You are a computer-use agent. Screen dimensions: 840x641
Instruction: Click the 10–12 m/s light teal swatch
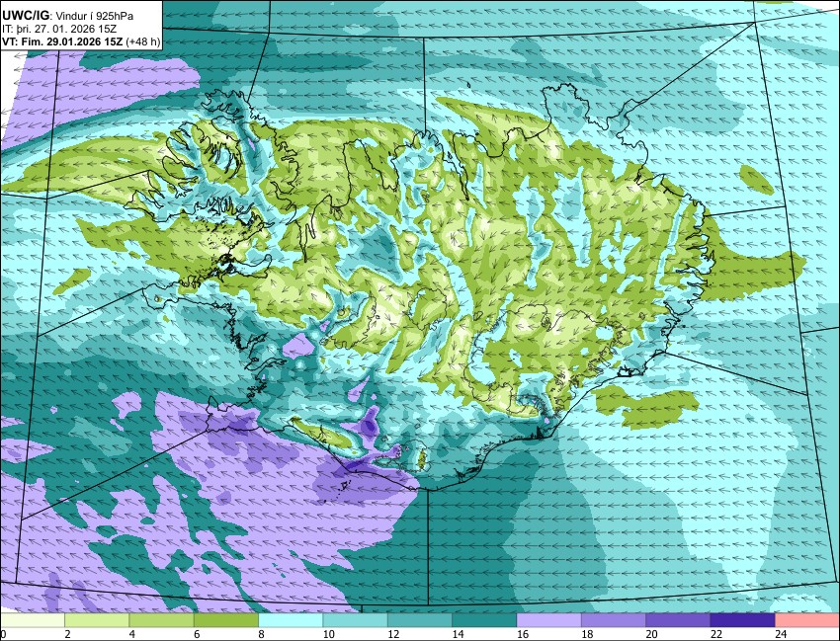(x=355, y=620)
